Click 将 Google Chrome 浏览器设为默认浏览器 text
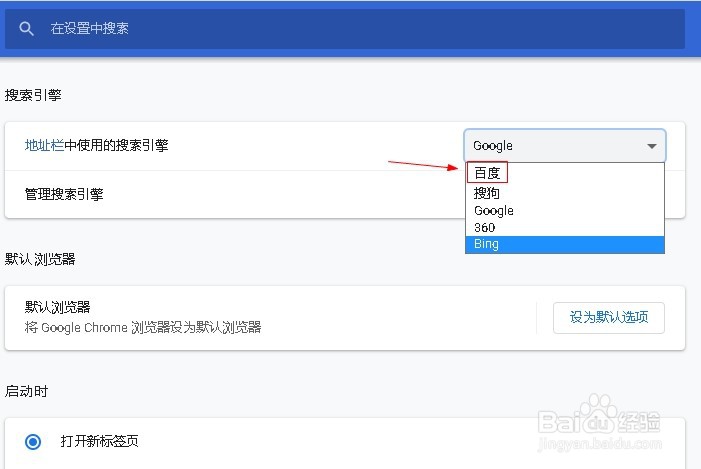The height and width of the screenshot is (469, 701). click(143, 327)
